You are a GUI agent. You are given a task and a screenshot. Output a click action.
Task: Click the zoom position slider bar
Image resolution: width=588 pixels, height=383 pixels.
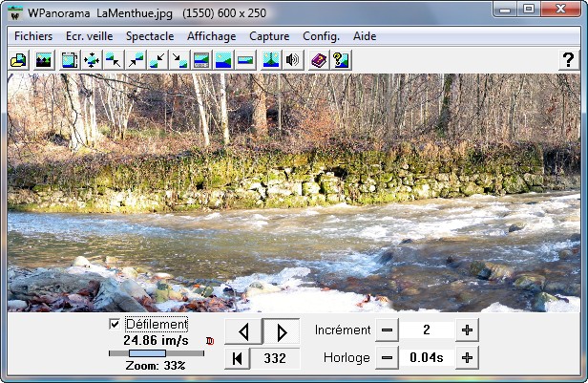coord(157,353)
